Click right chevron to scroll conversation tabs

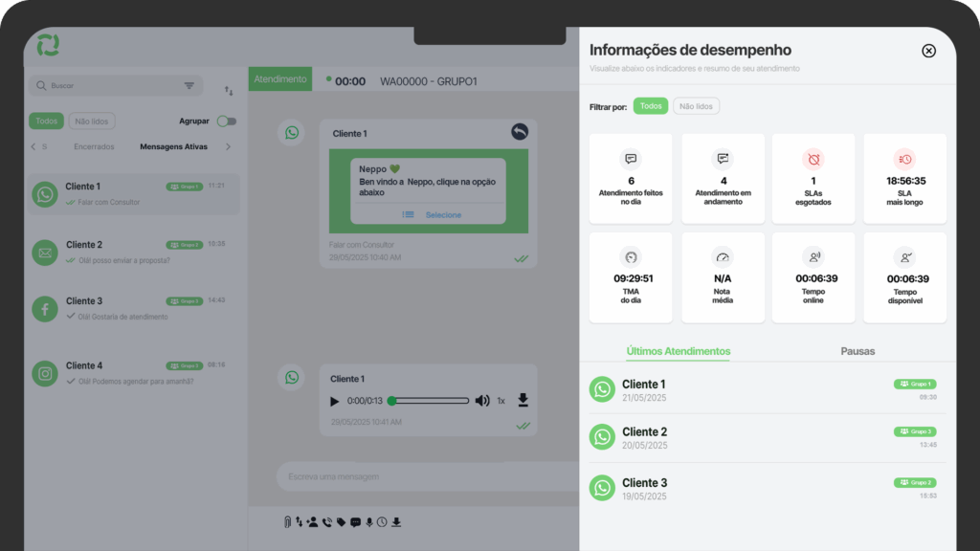pyautogui.click(x=228, y=146)
